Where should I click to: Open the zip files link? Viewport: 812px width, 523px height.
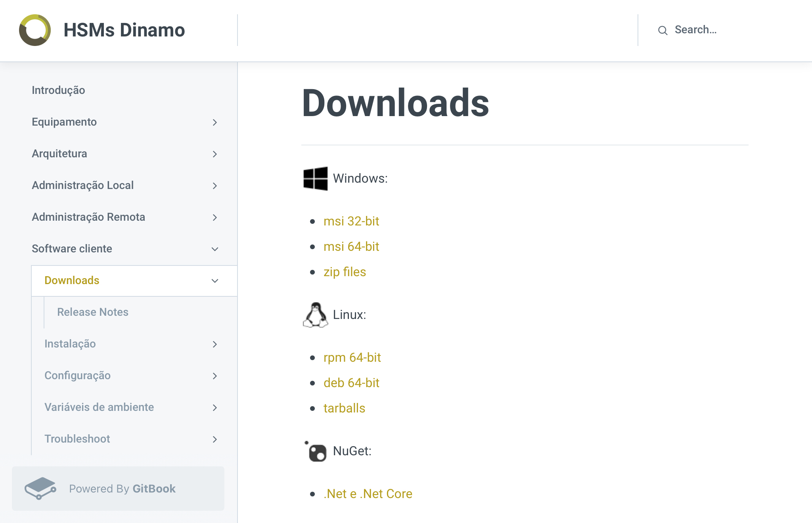(x=345, y=272)
